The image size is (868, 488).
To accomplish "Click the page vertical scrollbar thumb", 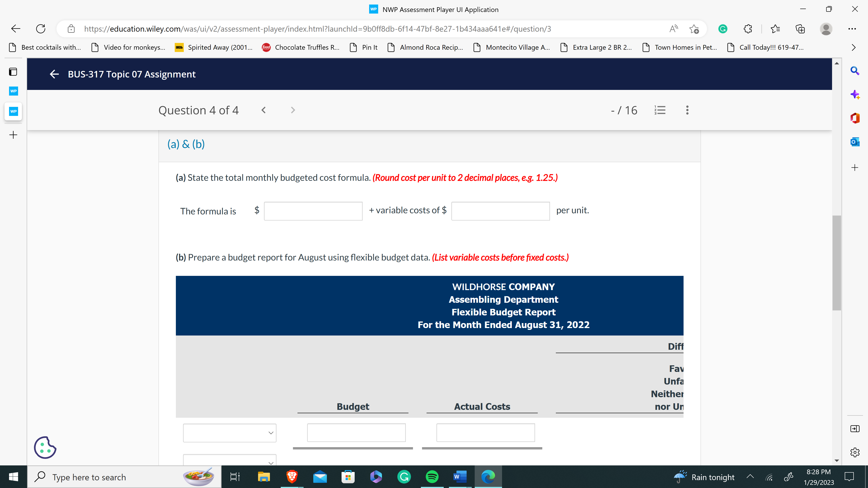I will [836, 263].
